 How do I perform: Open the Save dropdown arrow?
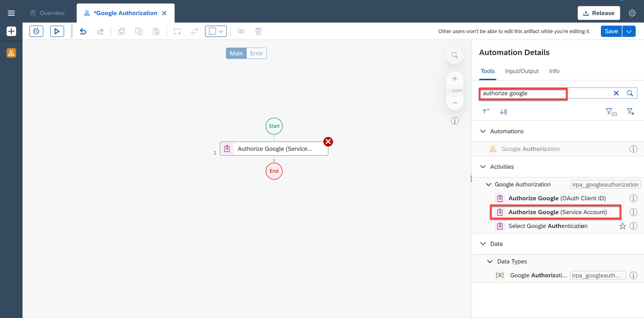pyautogui.click(x=629, y=31)
